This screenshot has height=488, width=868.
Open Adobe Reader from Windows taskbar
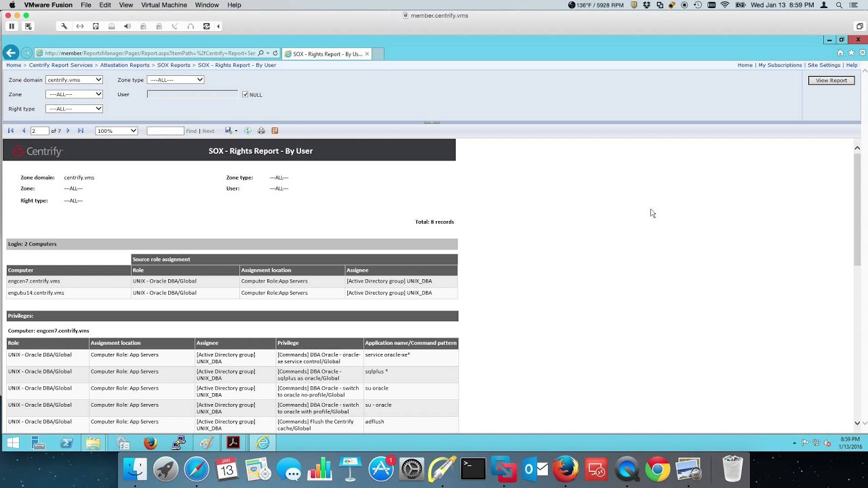233,443
